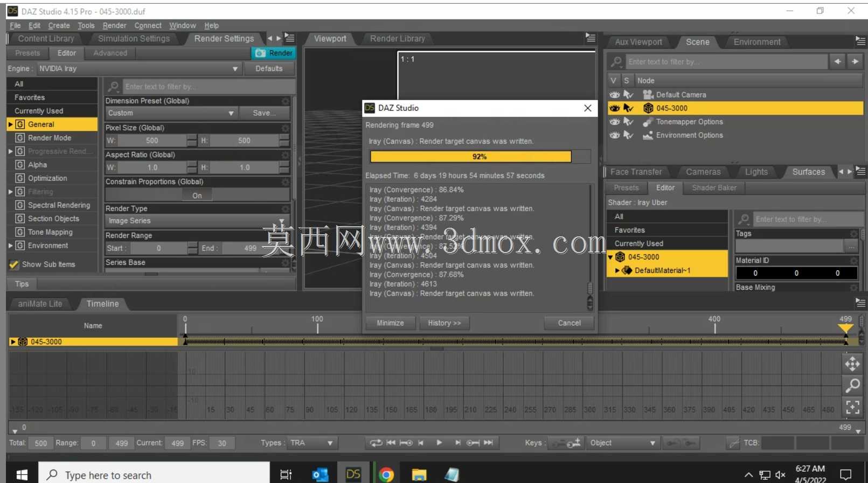Hide the Default Camera with its eye icon
This screenshot has height=483, width=868.
click(614, 94)
